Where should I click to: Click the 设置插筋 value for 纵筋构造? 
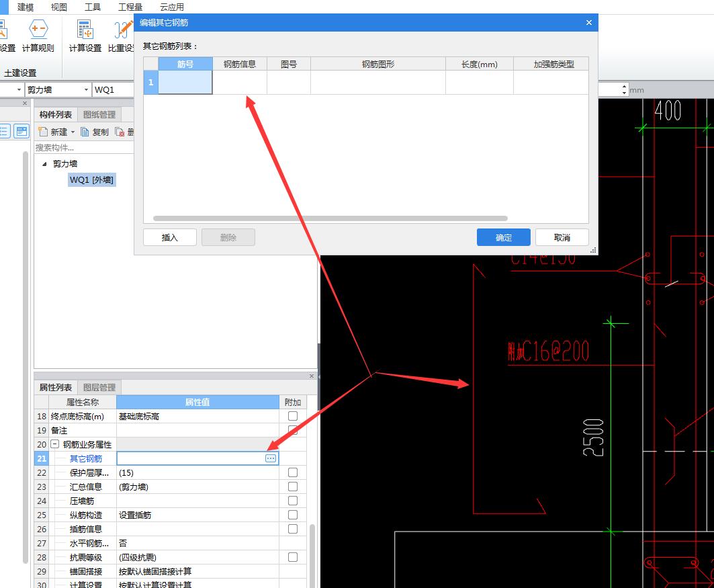click(135, 515)
